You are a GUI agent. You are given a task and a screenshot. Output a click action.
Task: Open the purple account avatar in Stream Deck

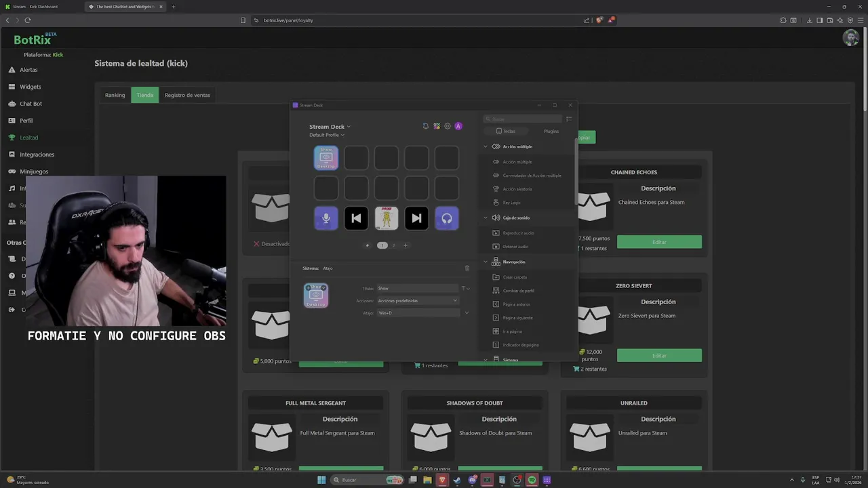458,126
